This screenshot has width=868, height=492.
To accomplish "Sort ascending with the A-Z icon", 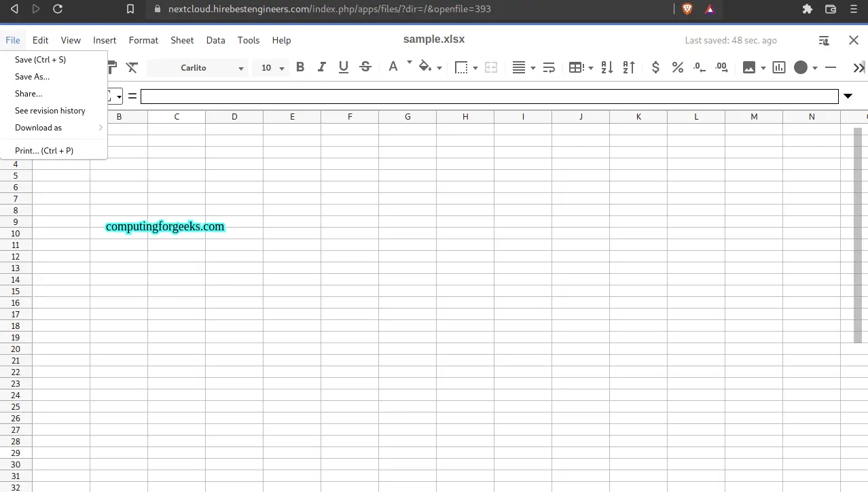I will [x=607, y=67].
